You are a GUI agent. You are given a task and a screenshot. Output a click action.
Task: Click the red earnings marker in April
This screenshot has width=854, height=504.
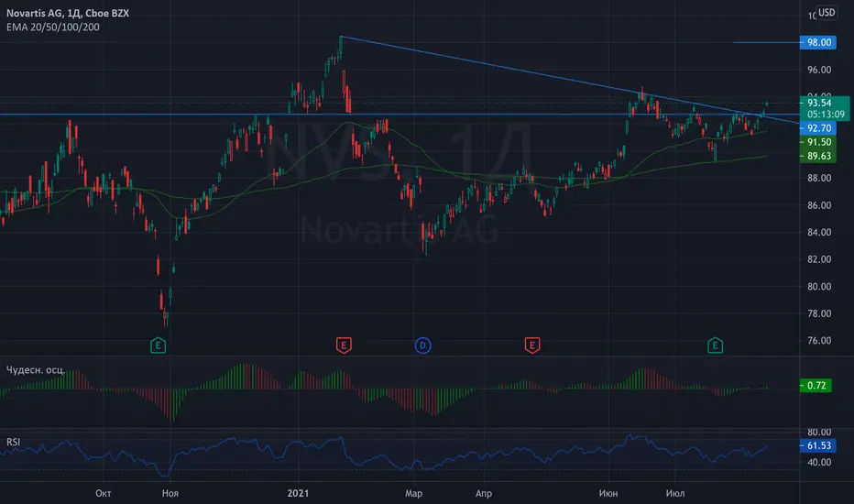point(532,345)
